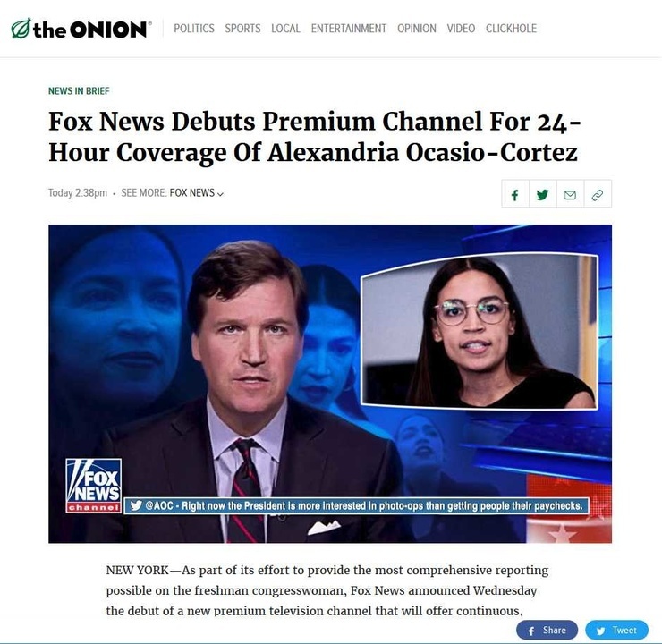Click the article's opening paragraph text

coord(327,590)
